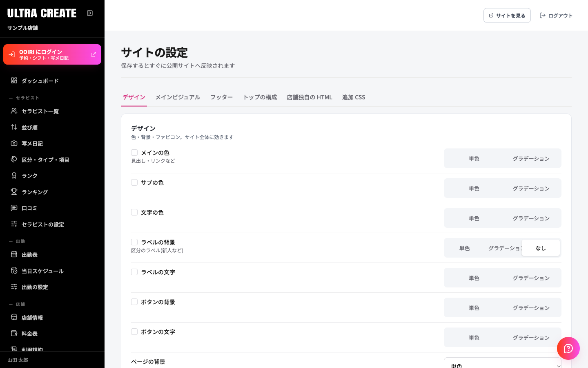Check the ラベルの背景 checkbox
The width and height of the screenshot is (588, 368).
pos(134,242)
